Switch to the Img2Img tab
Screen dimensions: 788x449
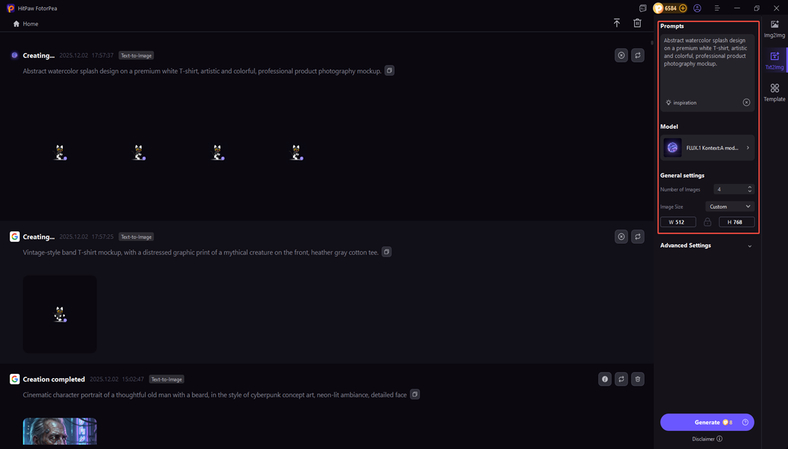point(775,28)
